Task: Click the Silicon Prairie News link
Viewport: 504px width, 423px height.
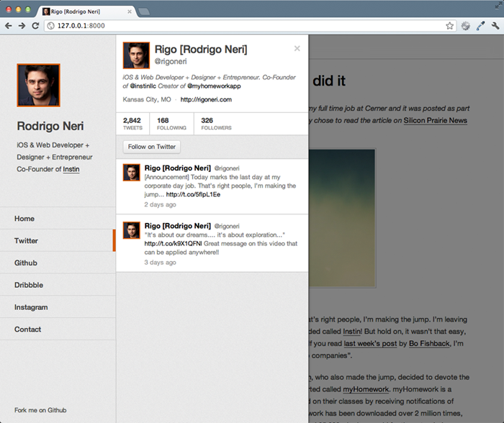Action: [x=435, y=120]
